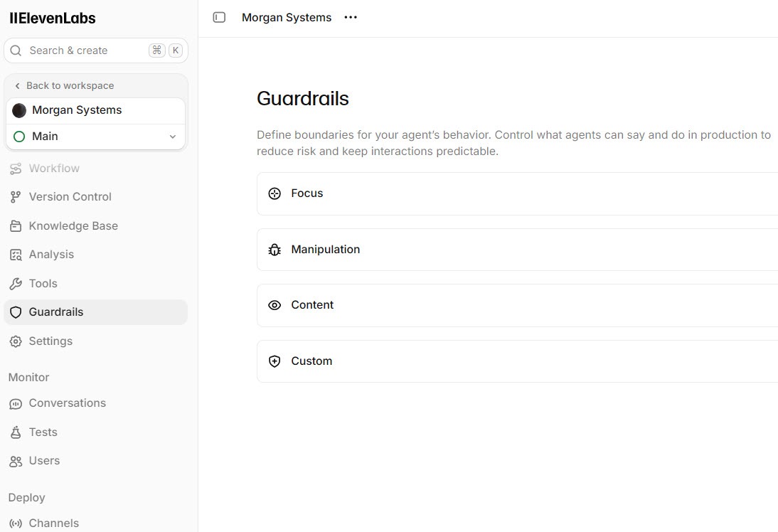Open the Tests page

(96, 432)
